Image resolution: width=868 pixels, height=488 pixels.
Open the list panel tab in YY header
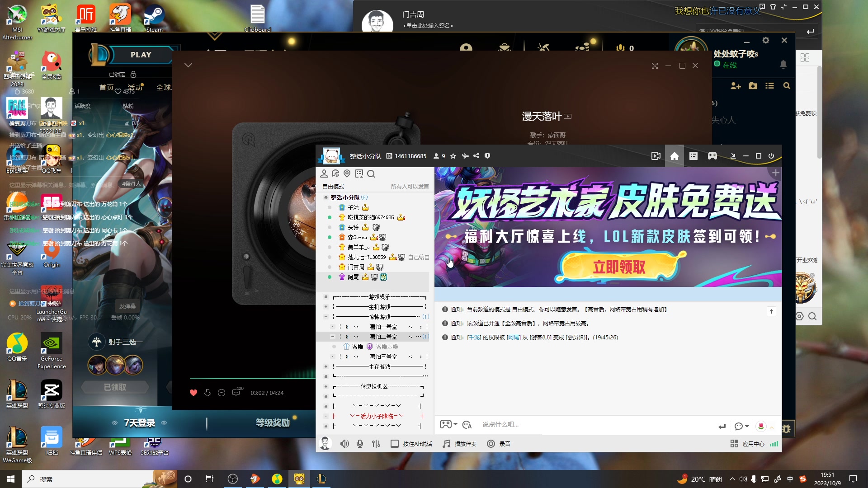coord(693,156)
